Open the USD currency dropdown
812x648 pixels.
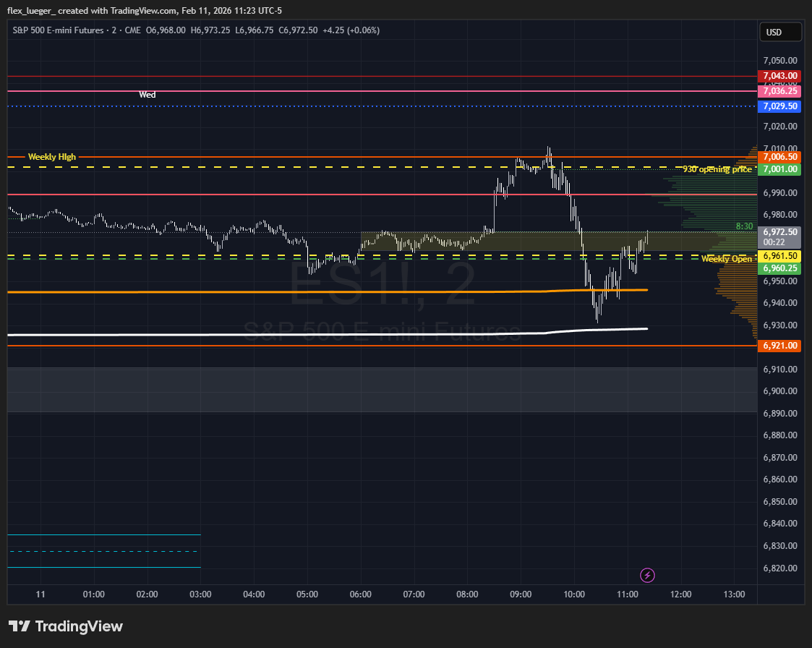(x=780, y=33)
